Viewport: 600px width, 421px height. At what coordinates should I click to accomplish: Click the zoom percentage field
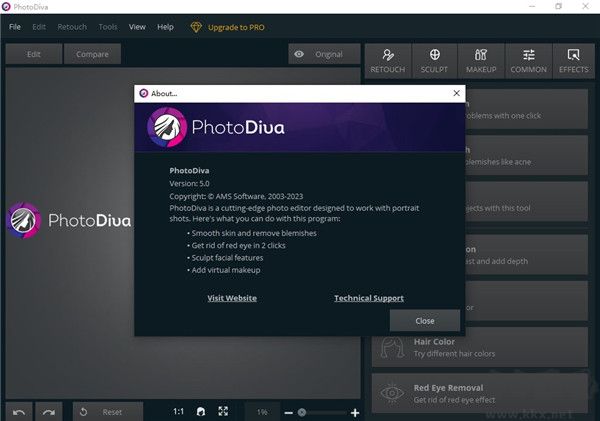(x=262, y=412)
